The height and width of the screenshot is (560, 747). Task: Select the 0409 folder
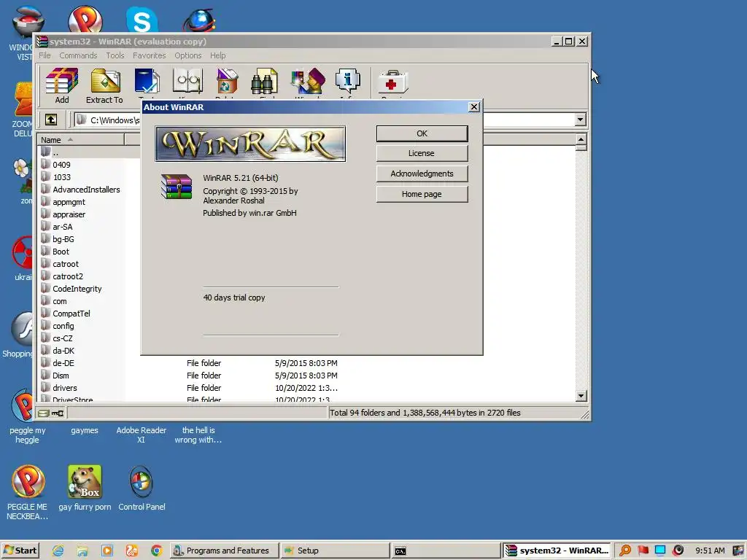[x=61, y=165]
